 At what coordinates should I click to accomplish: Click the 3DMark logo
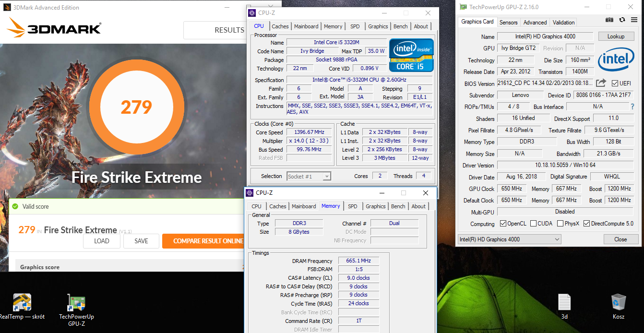coord(54,28)
